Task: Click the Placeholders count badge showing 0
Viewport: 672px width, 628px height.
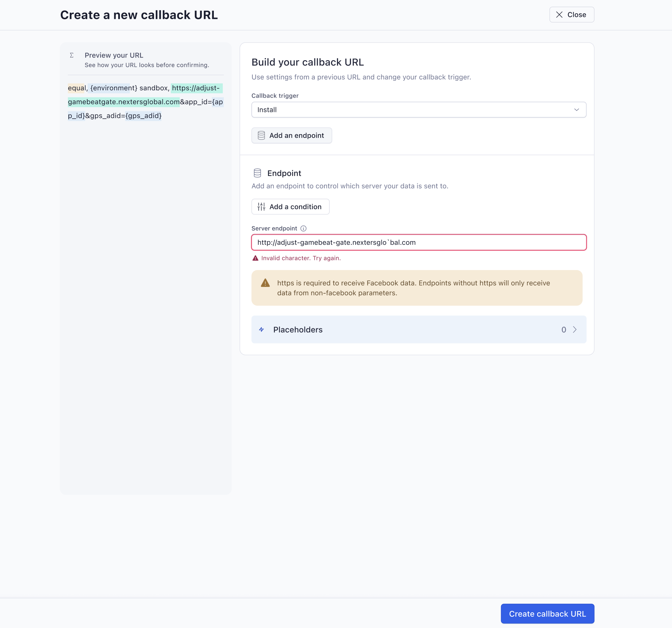Action: coord(563,329)
